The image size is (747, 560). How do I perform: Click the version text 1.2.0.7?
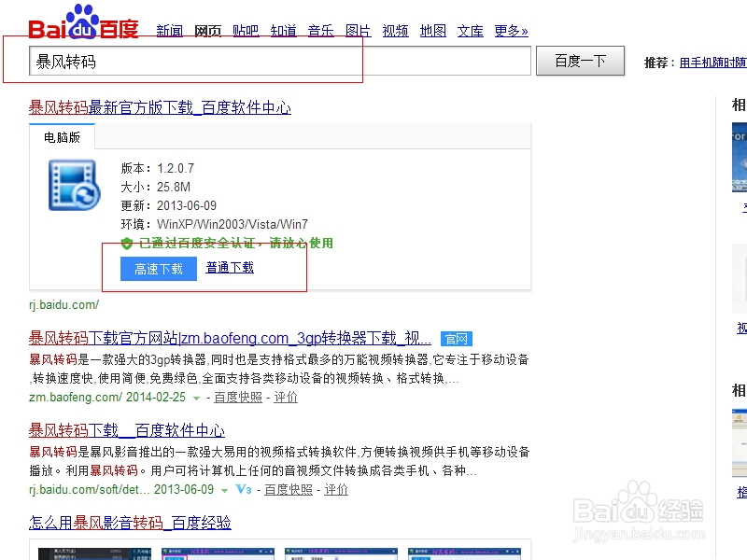coord(176,168)
